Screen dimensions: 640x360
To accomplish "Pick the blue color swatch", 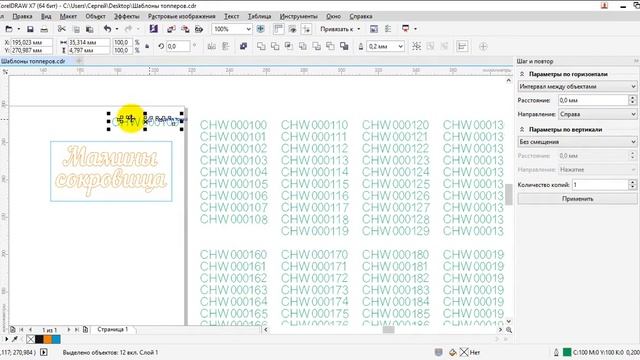I will (x=56, y=339).
